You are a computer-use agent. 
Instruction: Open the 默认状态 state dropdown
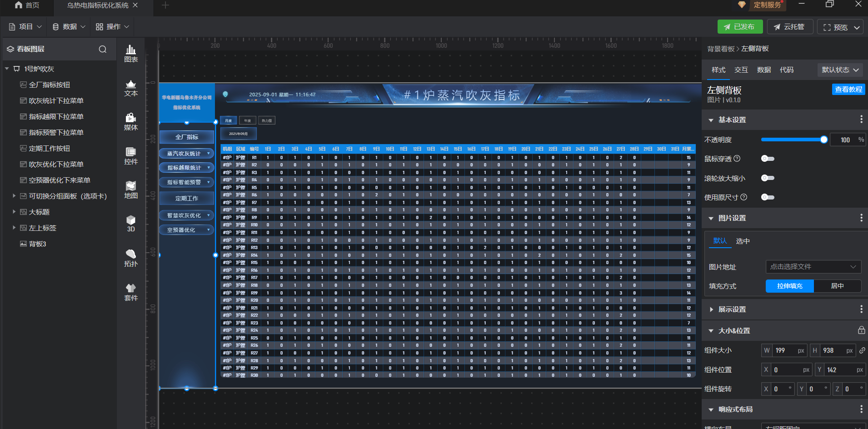tap(840, 70)
